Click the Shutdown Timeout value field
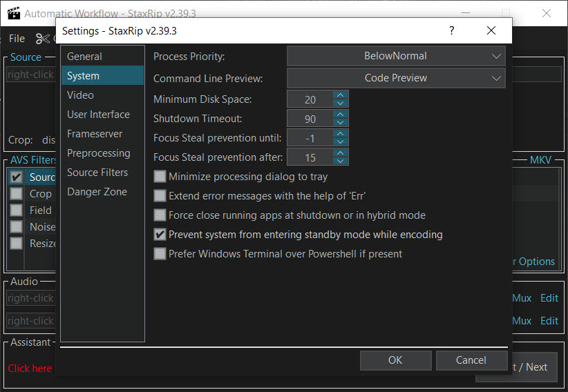The width and height of the screenshot is (568, 392). coord(310,119)
